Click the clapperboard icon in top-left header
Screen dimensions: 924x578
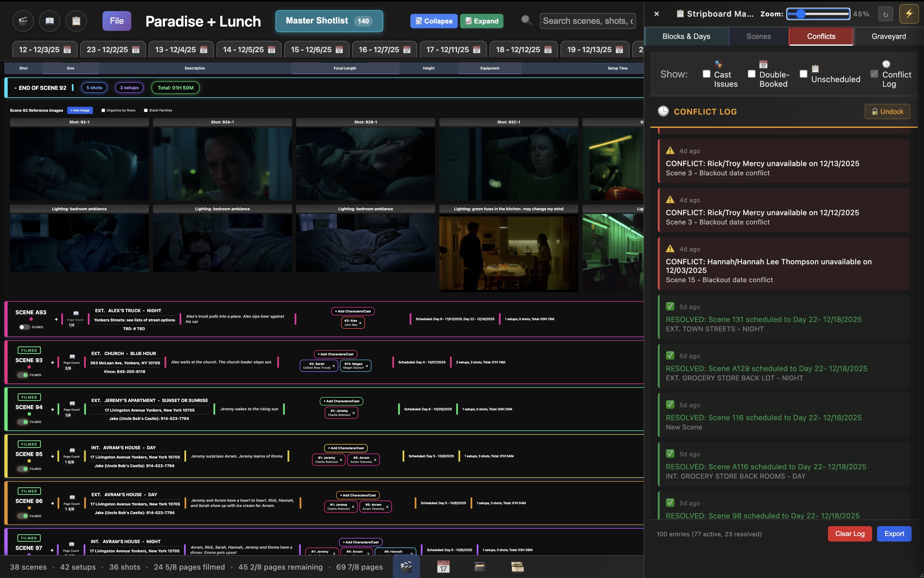[x=23, y=21]
